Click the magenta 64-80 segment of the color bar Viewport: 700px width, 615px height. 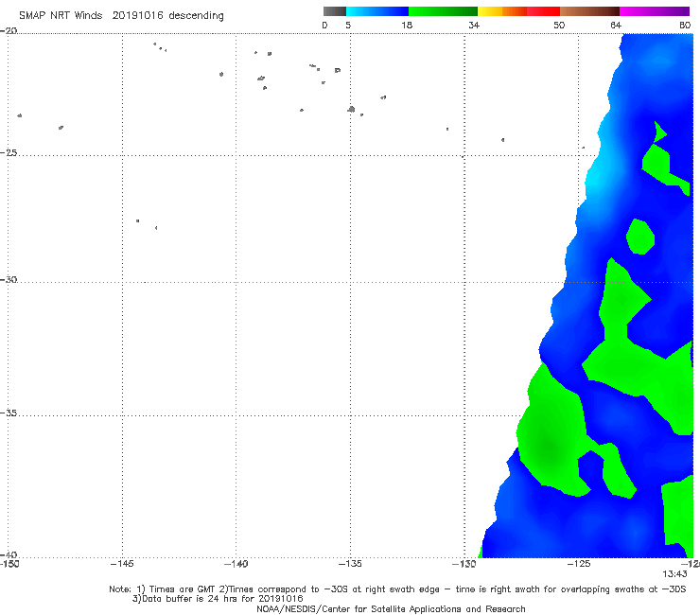pyautogui.click(x=655, y=11)
